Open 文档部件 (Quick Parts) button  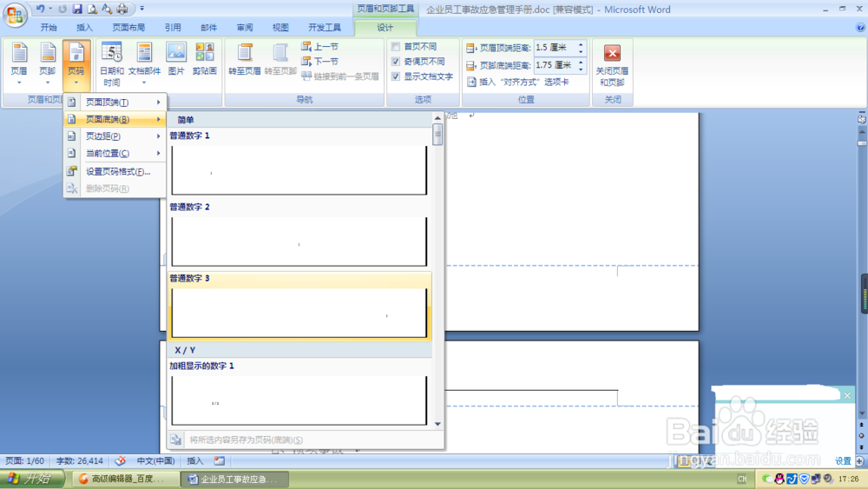click(144, 63)
